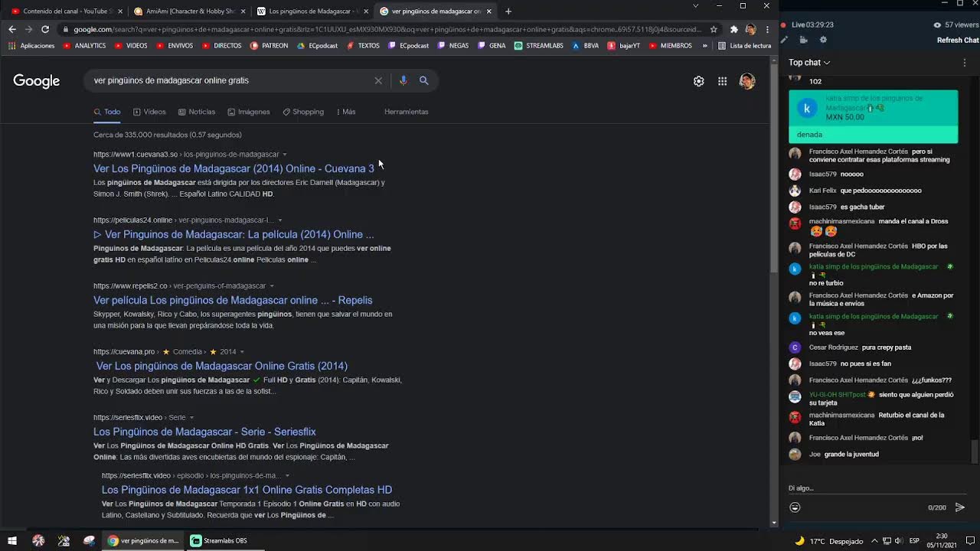This screenshot has height=551, width=980.
Task: Open the Chrome taskbar window
Action: tap(144, 540)
